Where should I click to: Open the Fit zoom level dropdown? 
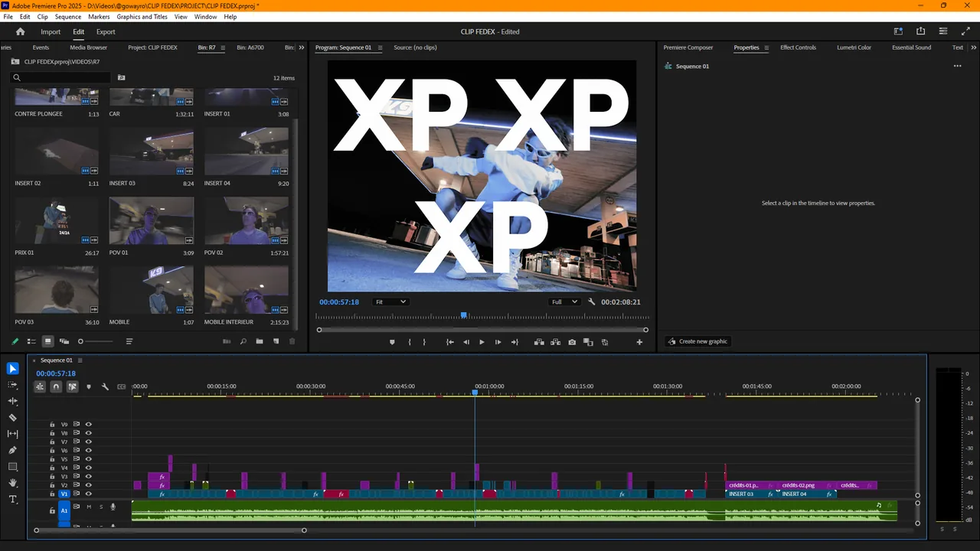pos(390,302)
